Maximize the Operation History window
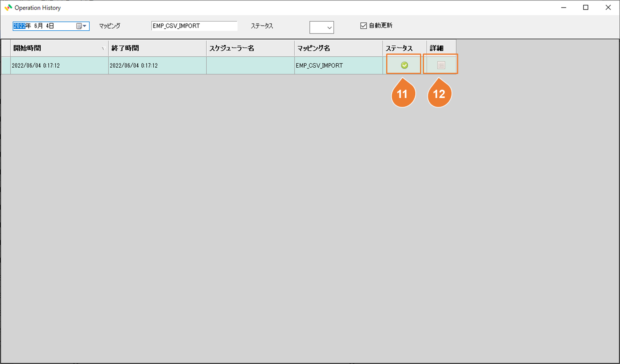The width and height of the screenshot is (620, 364). tap(586, 7)
